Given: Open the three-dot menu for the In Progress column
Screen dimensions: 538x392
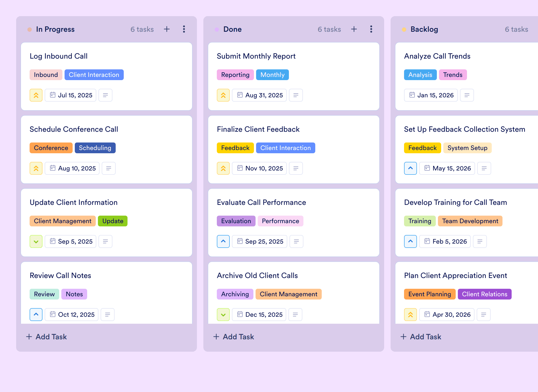Looking at the screenshot, I should [x=184, y=29].
